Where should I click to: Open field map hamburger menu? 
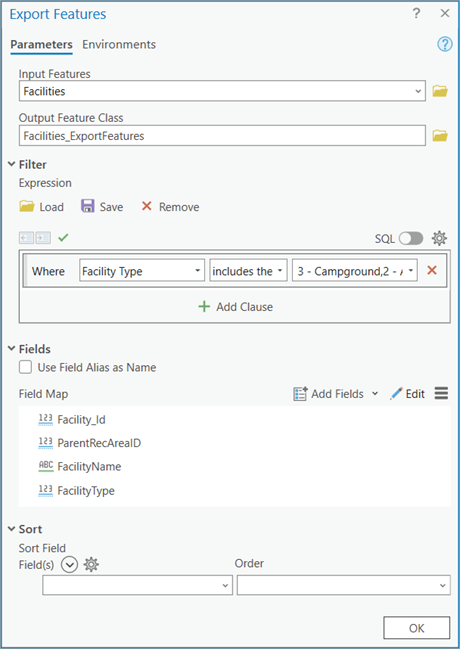[x=441, y=393]
